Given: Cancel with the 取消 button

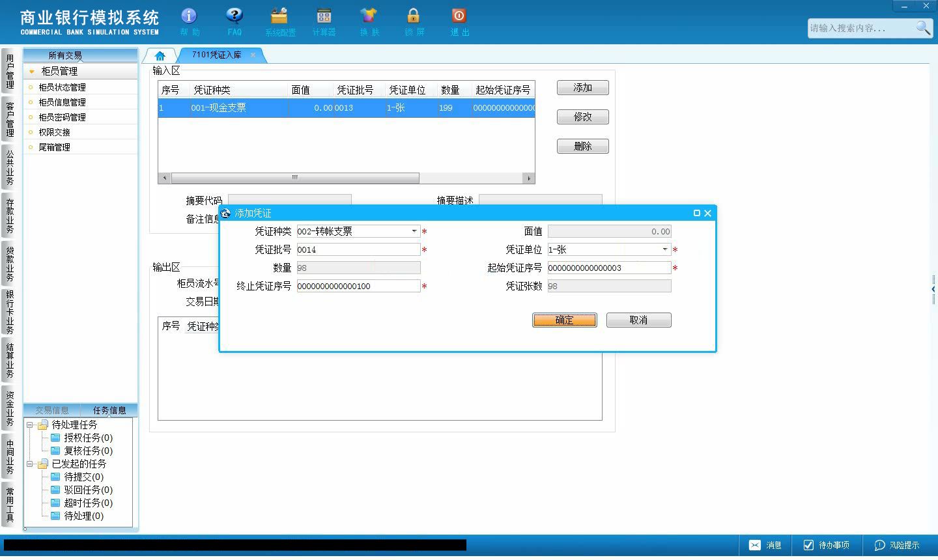Looking at the screenshot, I should pos(639,320).
